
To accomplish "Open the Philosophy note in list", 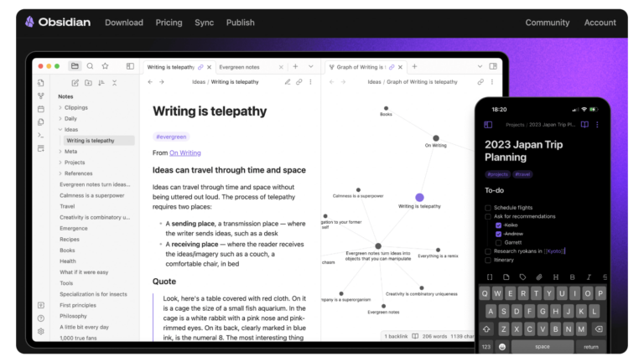I will 73,316.
